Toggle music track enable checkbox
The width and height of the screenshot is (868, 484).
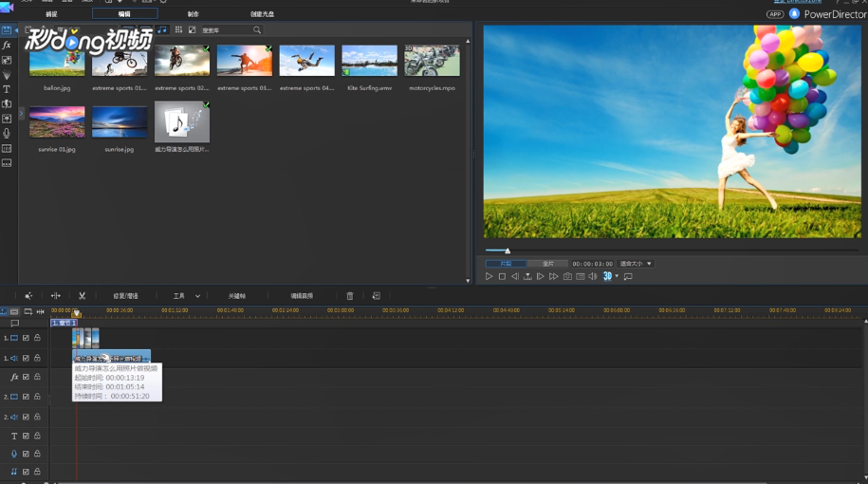tap(26, 472)
